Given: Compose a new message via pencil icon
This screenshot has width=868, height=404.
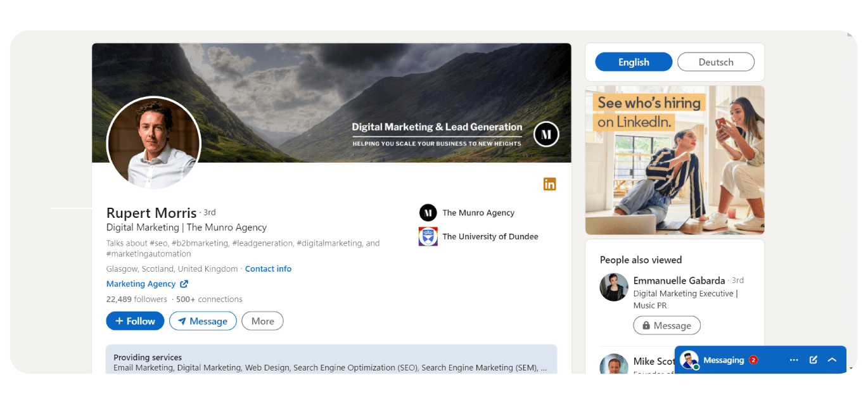Looking at the screenshot, I should pos(814,360).
